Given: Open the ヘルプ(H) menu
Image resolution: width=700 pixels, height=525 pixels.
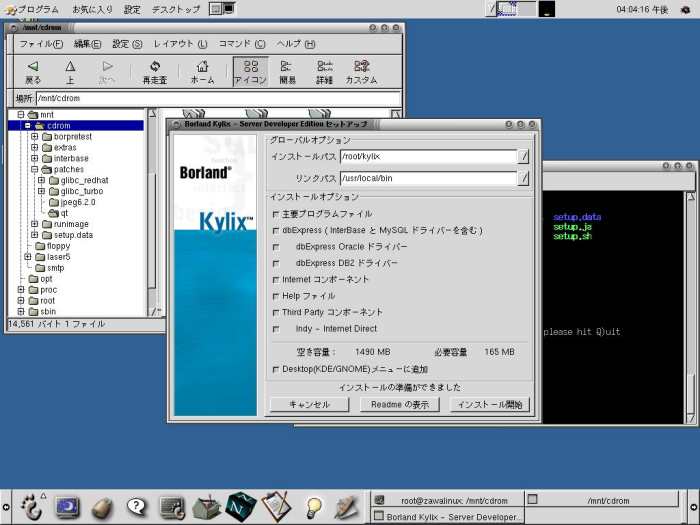Looking at the screenshot, I should tap(296, 44).
